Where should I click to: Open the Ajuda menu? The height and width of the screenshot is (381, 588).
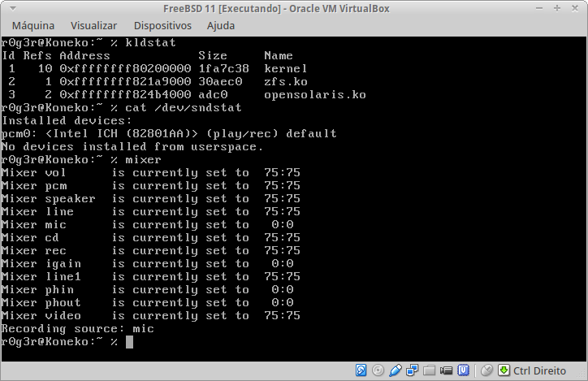[x=222, y=25]
